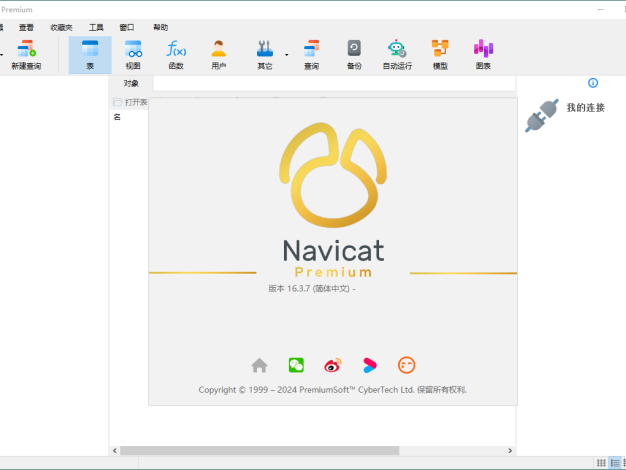
Task: Open the Query (查询) toolbar icon
Action: click(311, 55)
